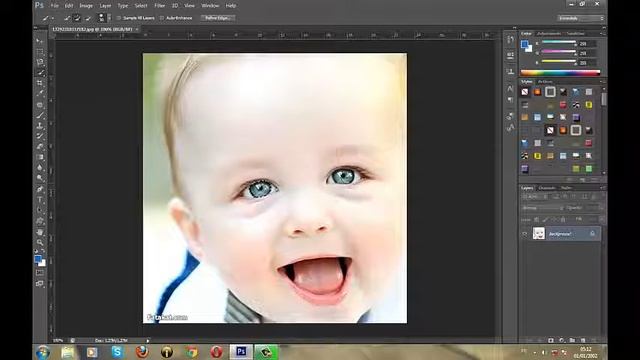Pick a color from the spectrum ramp

click(560, 73)
